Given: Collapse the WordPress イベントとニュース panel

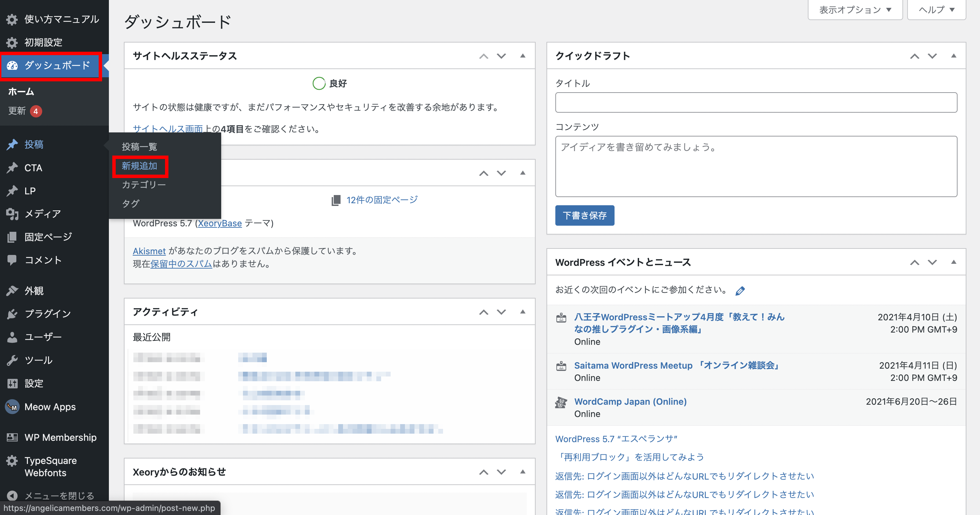Looking at the screenshot, I should point(954,262).
